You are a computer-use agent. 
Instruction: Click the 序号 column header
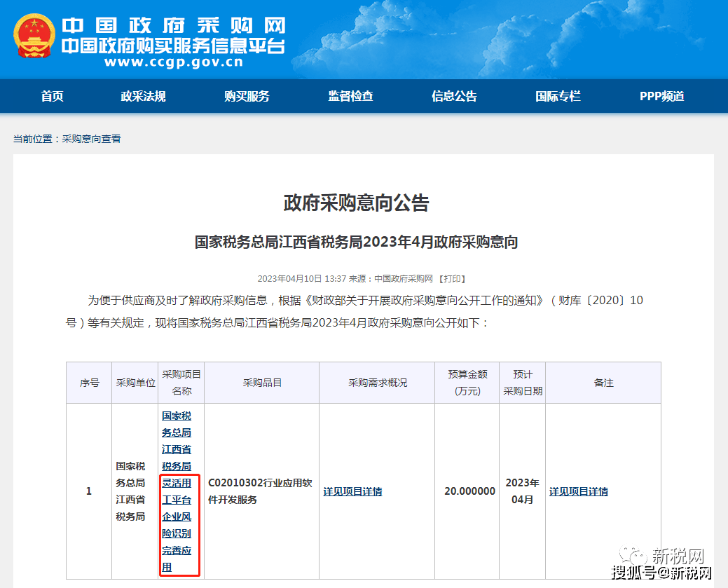[89, 383]
